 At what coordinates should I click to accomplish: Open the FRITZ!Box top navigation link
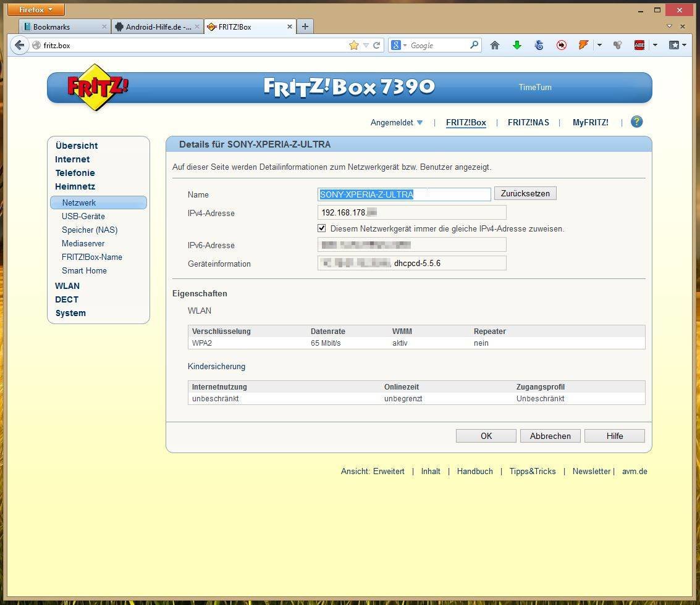466,123
